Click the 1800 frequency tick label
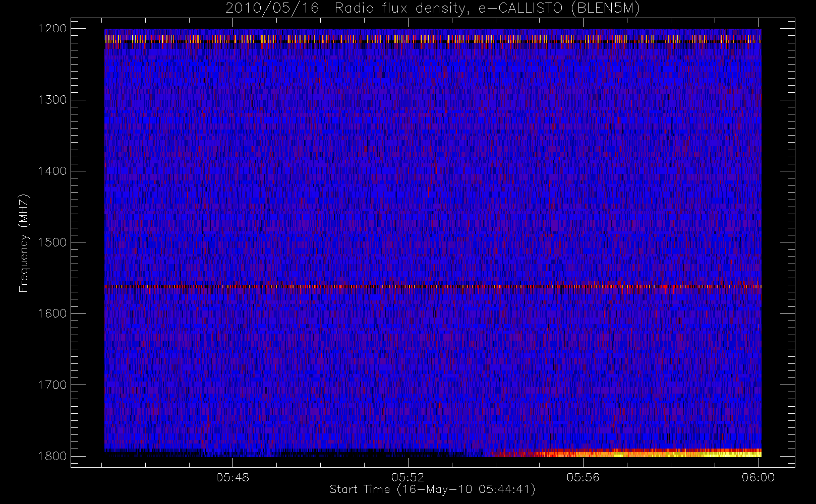The image size is (816, 504). (53, 456)
